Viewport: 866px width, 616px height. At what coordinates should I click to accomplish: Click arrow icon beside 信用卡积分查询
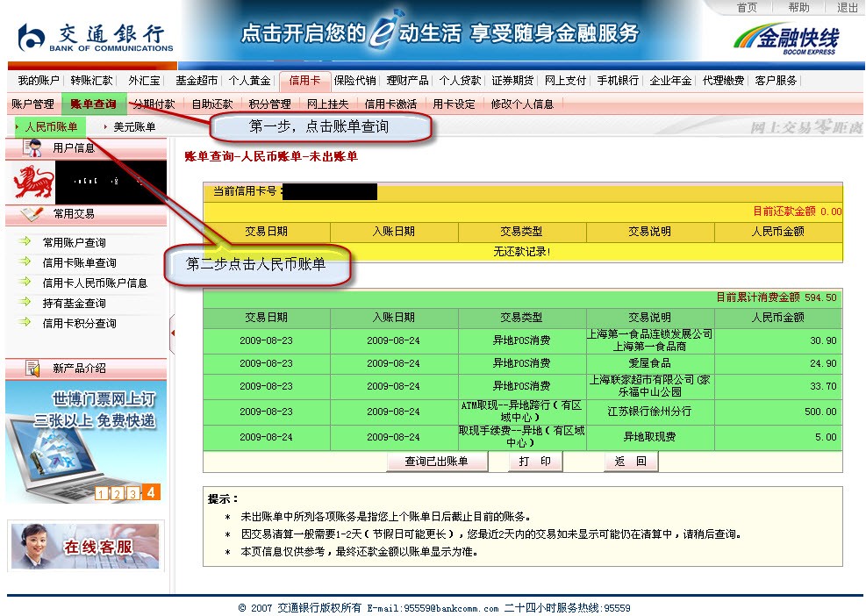tap(25, 322)
